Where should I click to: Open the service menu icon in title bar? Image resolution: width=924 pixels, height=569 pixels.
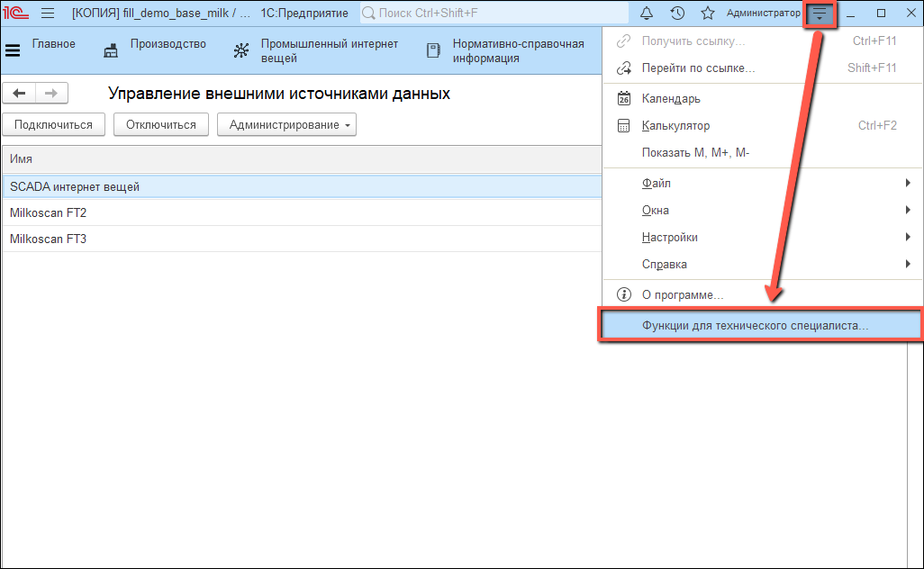coord(820,13)
